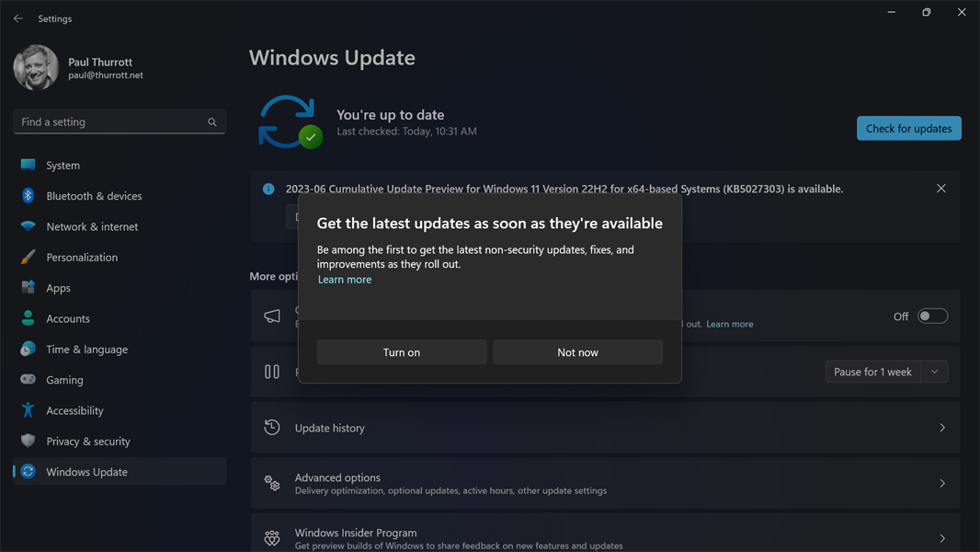
Task: Dismiss the KB5027303 update notification
Action: [941, 189]
